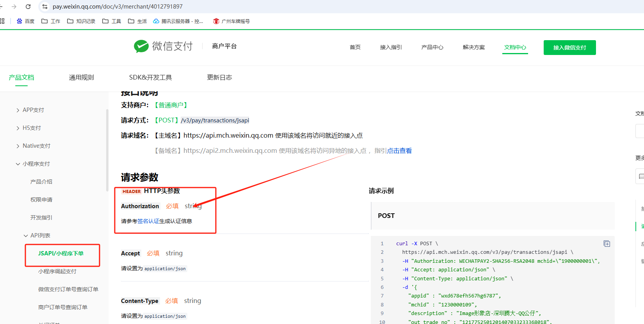This screenshot has height=324, width=644.
Task: Open the 工具 bookmark folder
Action: [x=112, y=21]
